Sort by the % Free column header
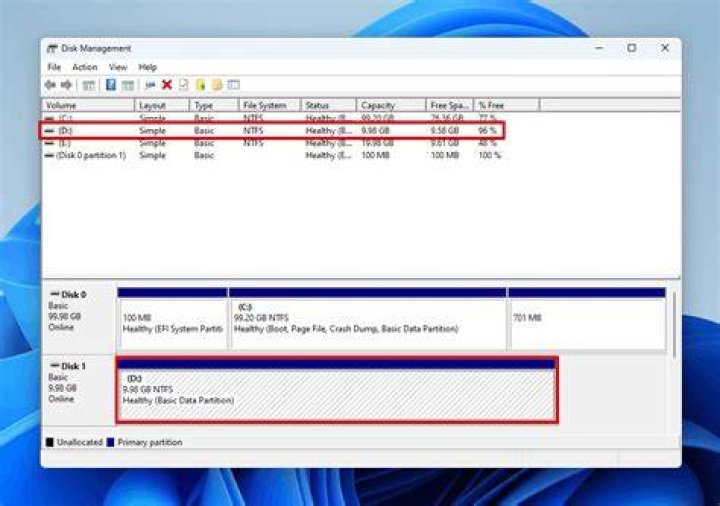Viewport: 720px width, 506px height. [x=506, y=105]
